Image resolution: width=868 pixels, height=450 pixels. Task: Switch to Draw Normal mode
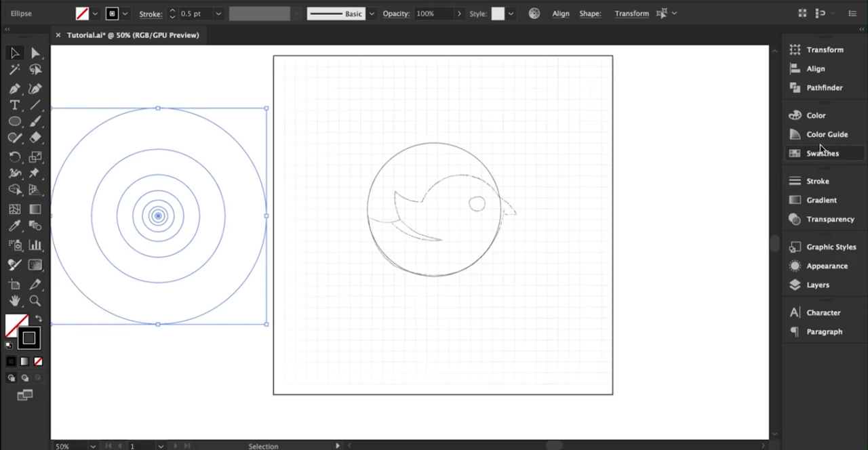(x=12, y=377)
